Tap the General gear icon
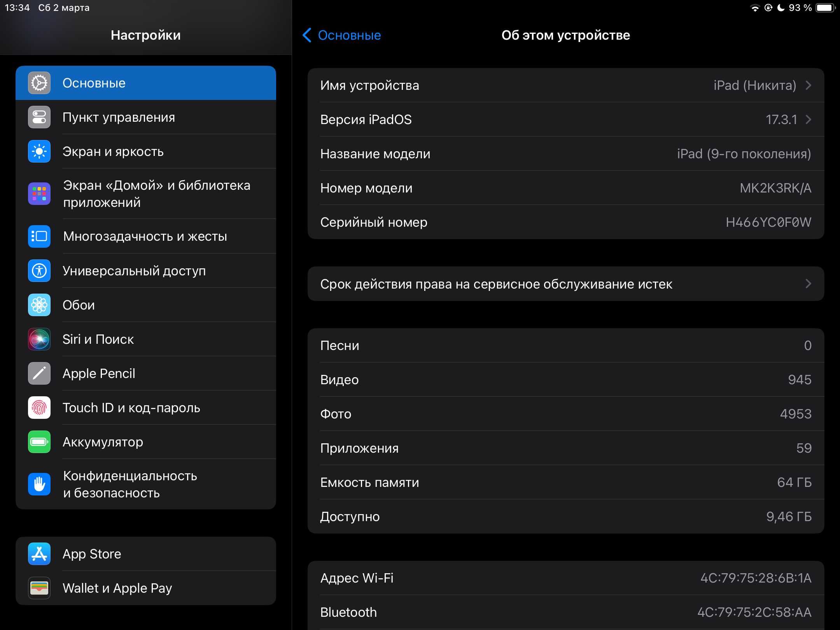The height and width of the screenshot is (630, 840). coord(39,83)
